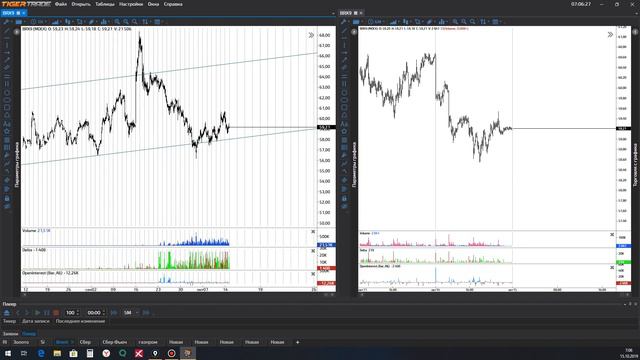Click table layout icon in right chart toolbar

[x=496, y=22]
